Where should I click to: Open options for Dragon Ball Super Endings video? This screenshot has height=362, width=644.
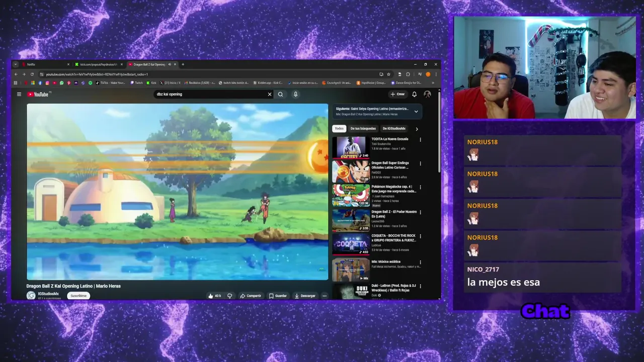pos(420,164)
